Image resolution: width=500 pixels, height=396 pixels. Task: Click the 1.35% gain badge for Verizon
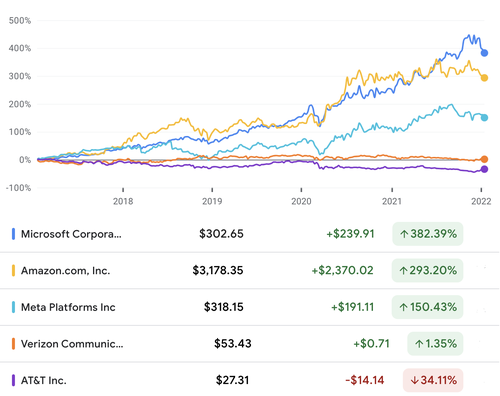(x=435, y=344)
